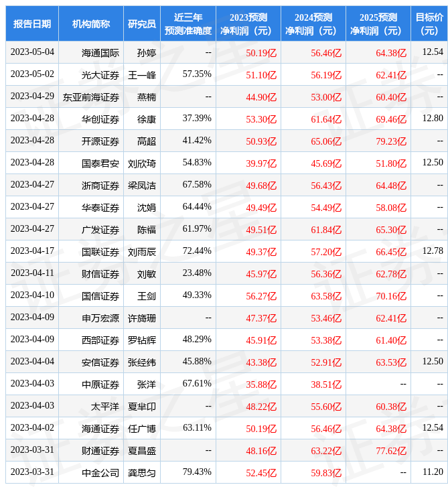
Task: Open the 海通国际 institution name
Action: coord(100,52)
